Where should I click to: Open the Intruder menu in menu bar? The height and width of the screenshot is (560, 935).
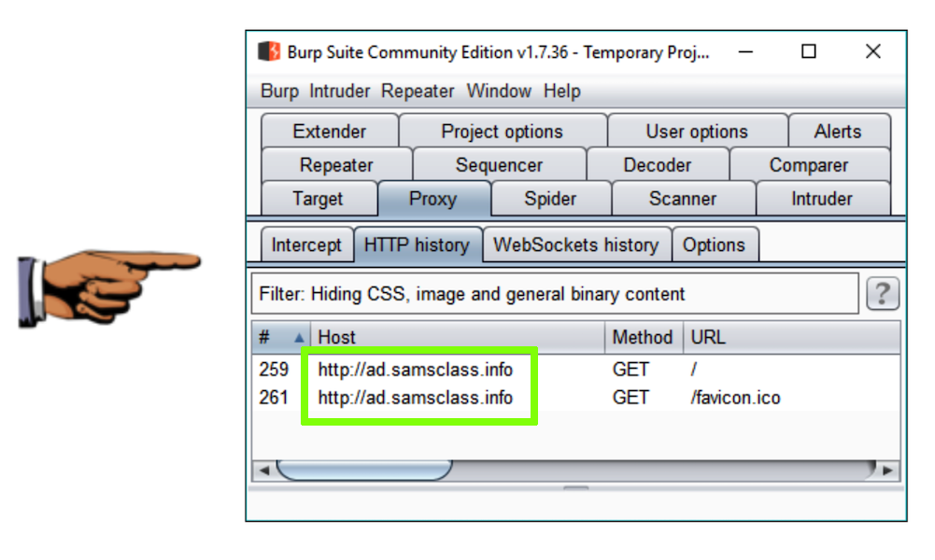[x=339, y=91]
